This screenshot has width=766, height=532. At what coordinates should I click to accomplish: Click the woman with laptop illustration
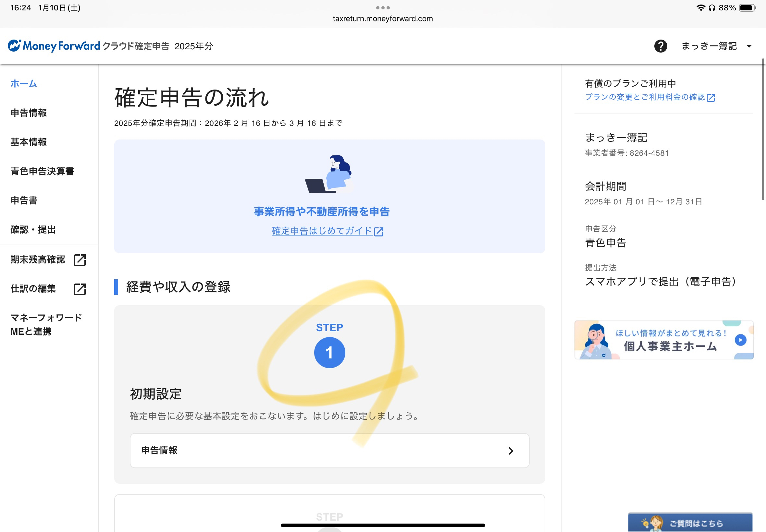click(x=328, y=174)
